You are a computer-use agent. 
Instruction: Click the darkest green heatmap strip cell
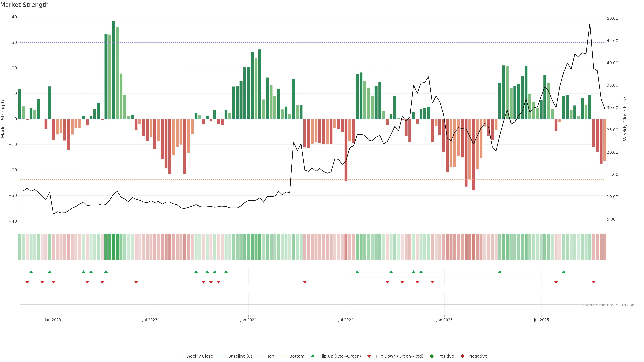click(x=114, y=247)
